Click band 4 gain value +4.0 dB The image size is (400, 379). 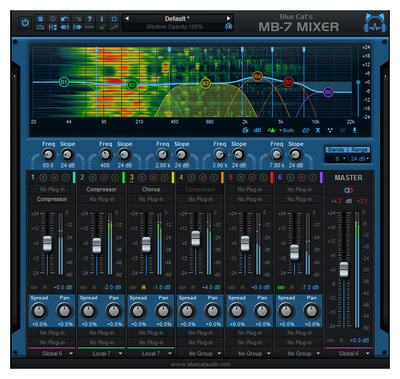211,287
